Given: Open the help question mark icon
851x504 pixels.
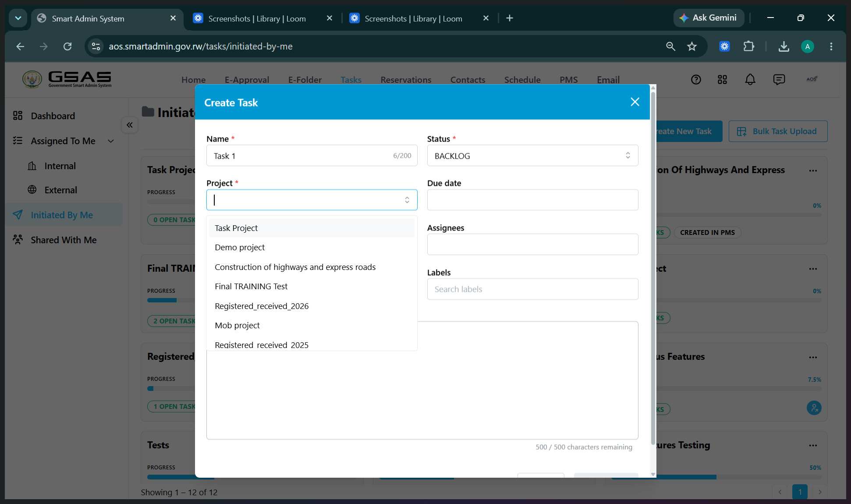Looking at the screenshot, I should (696, 79).
